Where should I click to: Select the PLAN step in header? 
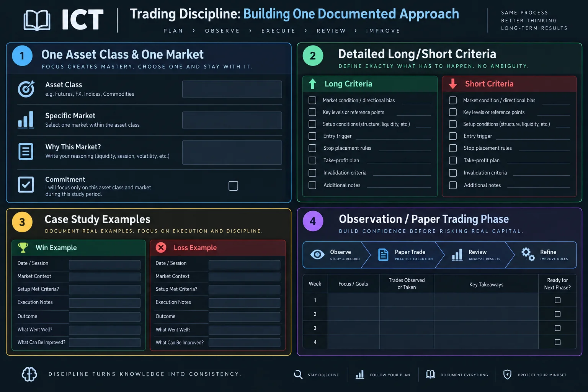click(173, 31)
